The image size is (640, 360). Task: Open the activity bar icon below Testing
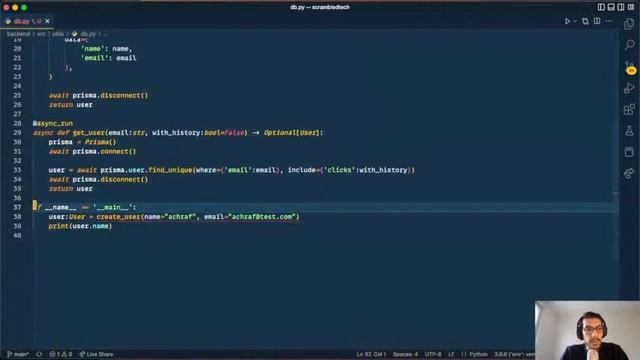[629, 152]
